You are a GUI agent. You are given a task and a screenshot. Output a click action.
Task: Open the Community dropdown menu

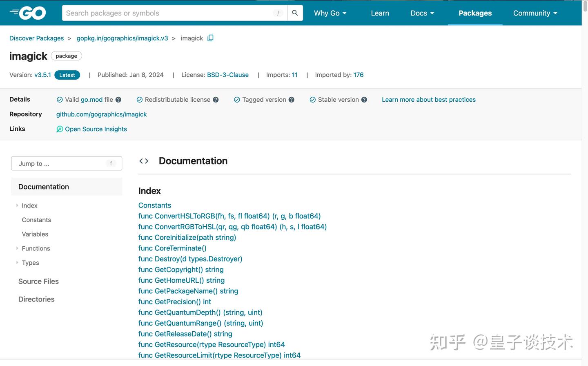535,13
